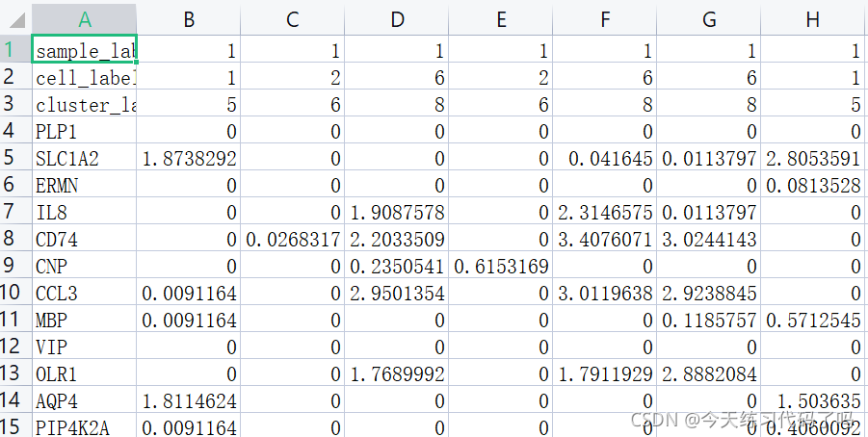Click cell containing 1.8738292
868x437 pixels.
click(x=189, y=157)
